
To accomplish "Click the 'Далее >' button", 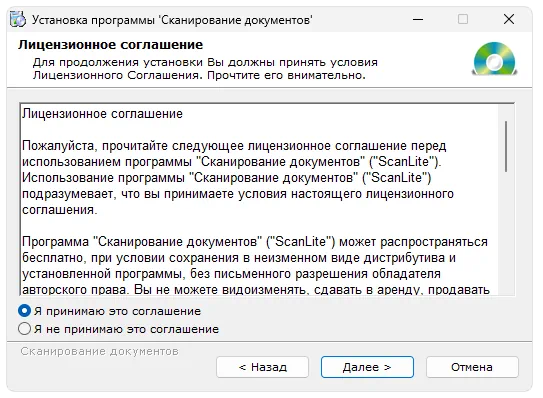I will [367, 367].
